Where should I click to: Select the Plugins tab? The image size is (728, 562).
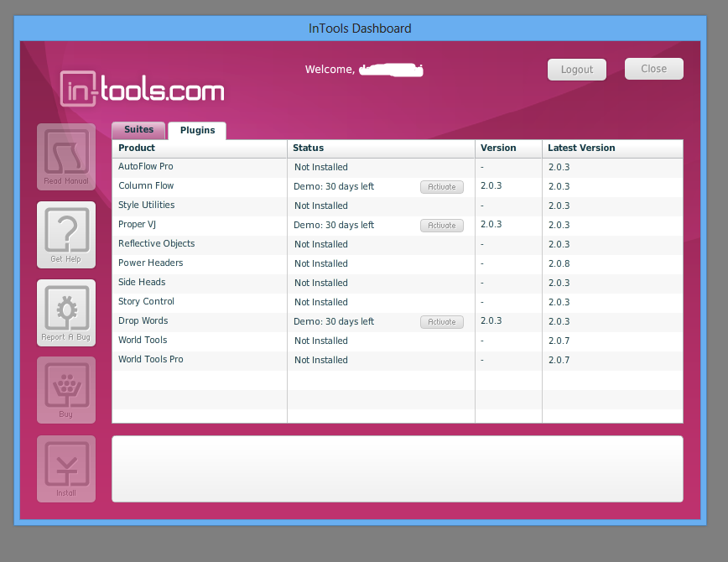point(197,131)
